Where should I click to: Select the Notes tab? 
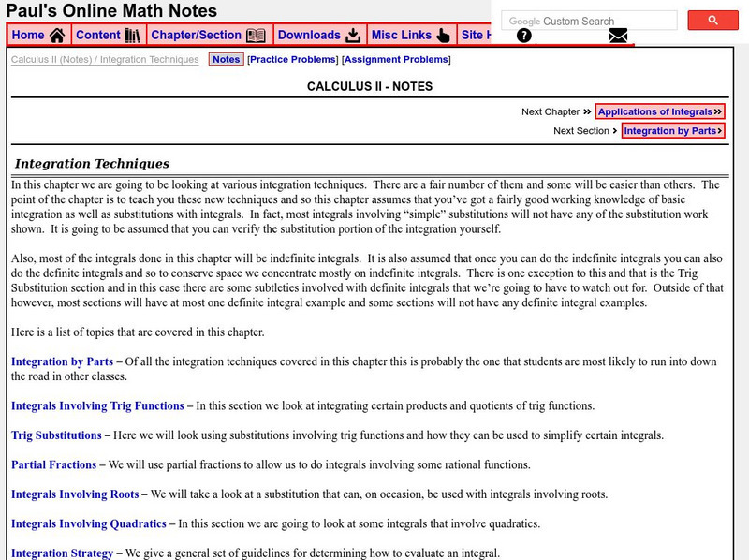[x=226, y=59]
